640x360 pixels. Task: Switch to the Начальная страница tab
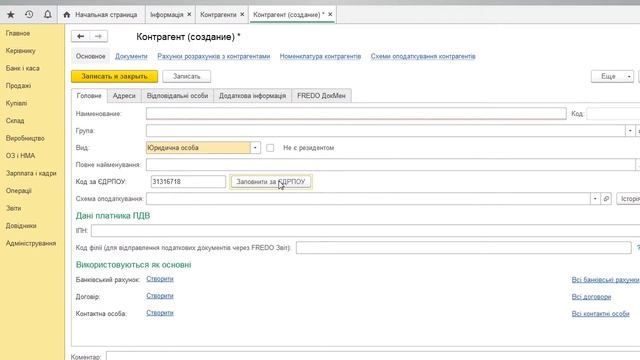tap(101, 15)
